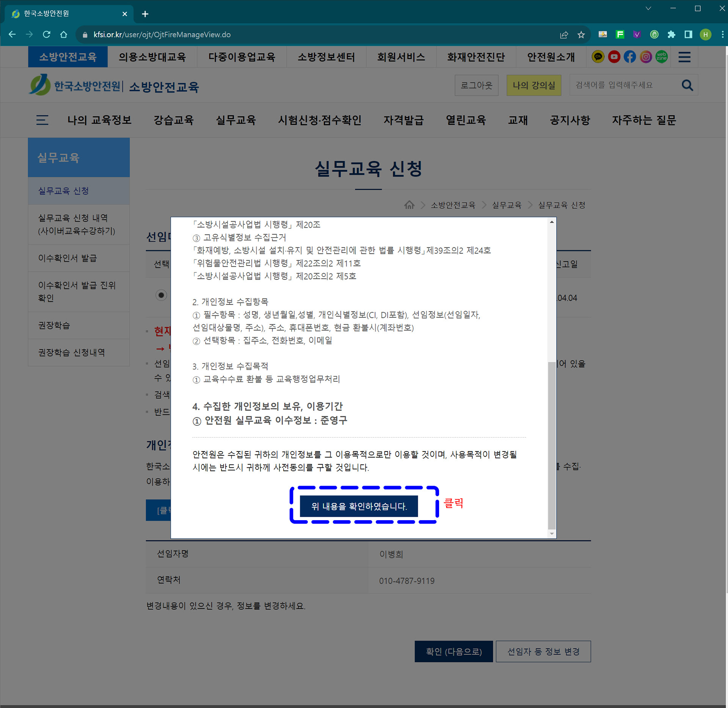Open the 시험신청·점수확인 menu
Viewport: 728px width, 708px height.
[320, 120]
